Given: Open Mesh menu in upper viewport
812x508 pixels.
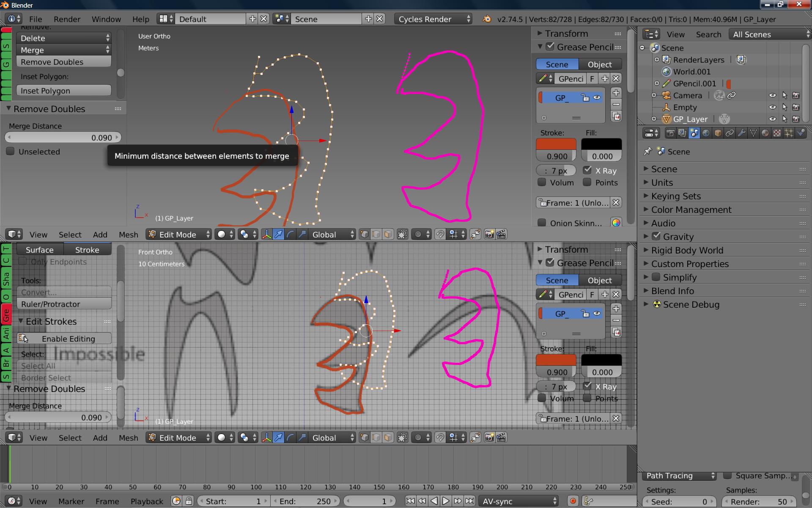Looking at the screenshot, I should pos(128,235).
